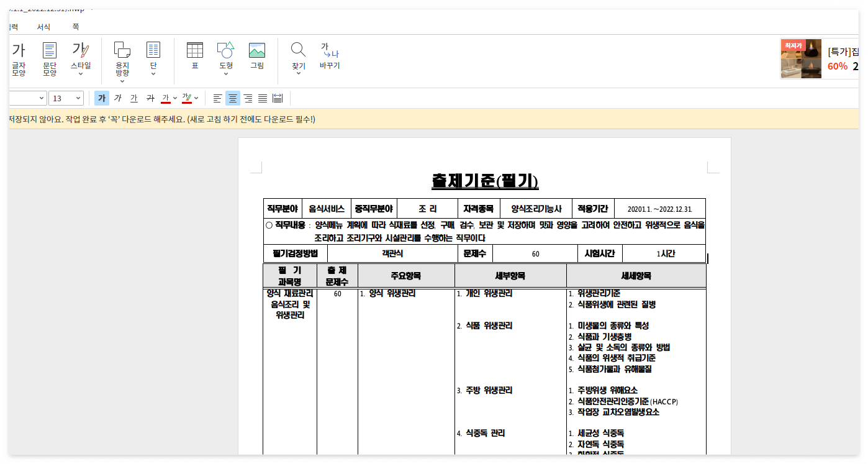
Task: Align paragraph to the left
Action: 217,98
